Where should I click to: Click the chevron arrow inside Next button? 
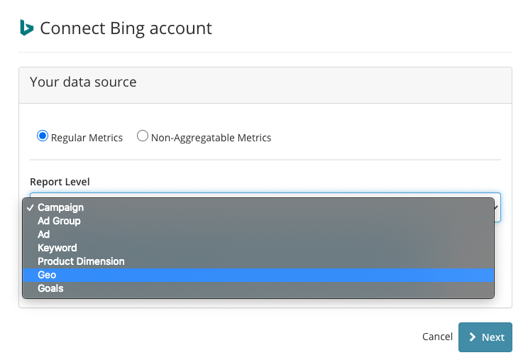[x=472, y=337]
